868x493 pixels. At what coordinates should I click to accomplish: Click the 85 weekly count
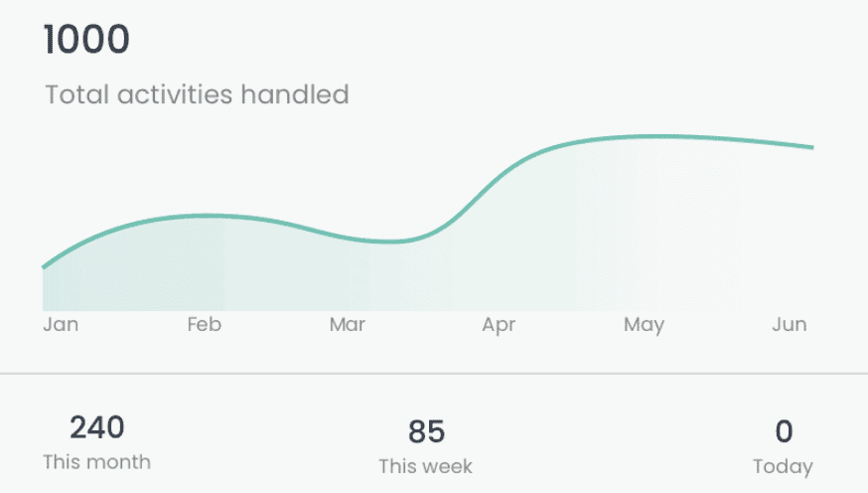[x=426, y=431]
